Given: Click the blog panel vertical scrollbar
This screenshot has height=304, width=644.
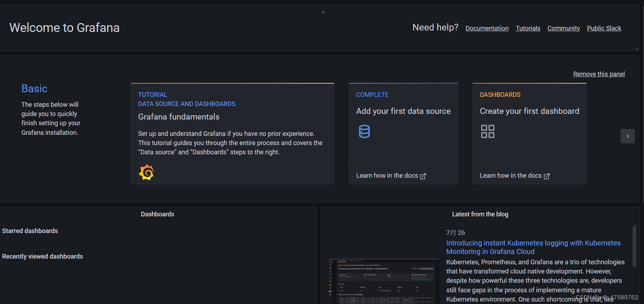Looking at the screenshot, I should (634, 246).
